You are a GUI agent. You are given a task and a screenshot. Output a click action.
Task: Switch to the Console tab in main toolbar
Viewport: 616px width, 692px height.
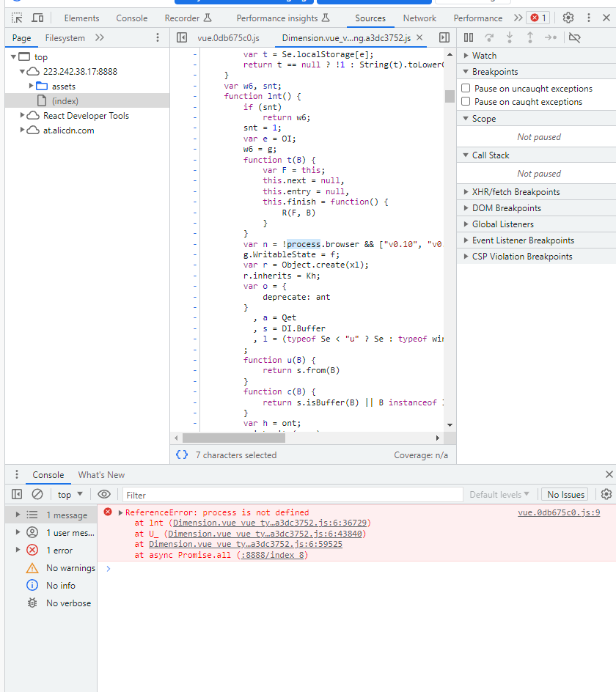[131, 18]
